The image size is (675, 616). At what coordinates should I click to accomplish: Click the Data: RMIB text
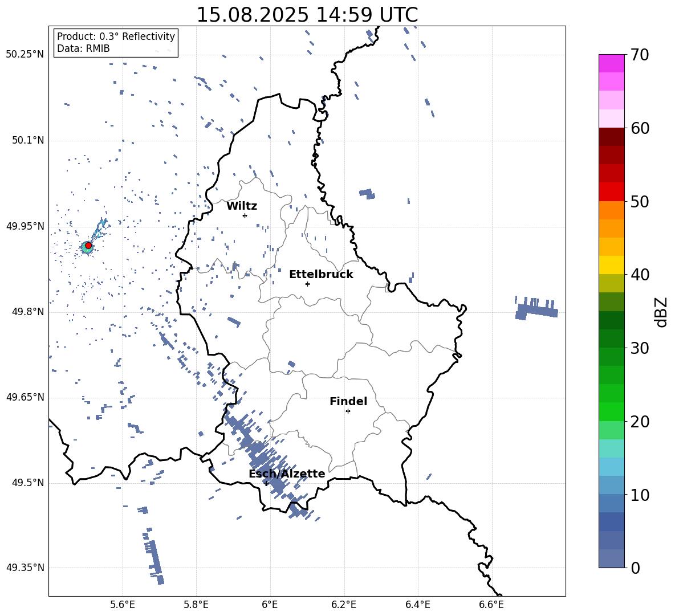pyautogui.click(x=83, y=48)
